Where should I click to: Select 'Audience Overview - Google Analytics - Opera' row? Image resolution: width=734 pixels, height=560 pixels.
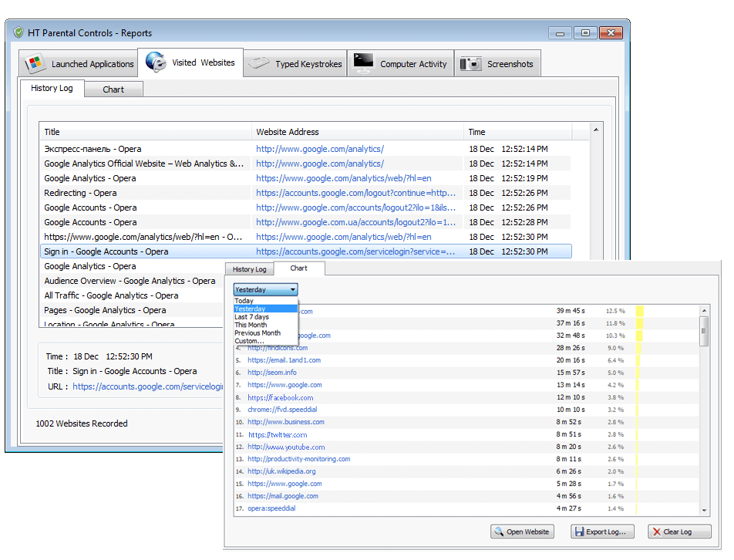point(132,281)
